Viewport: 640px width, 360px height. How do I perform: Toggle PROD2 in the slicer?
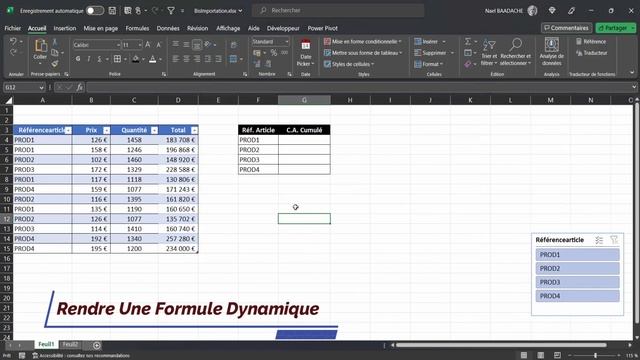(577, 269)
